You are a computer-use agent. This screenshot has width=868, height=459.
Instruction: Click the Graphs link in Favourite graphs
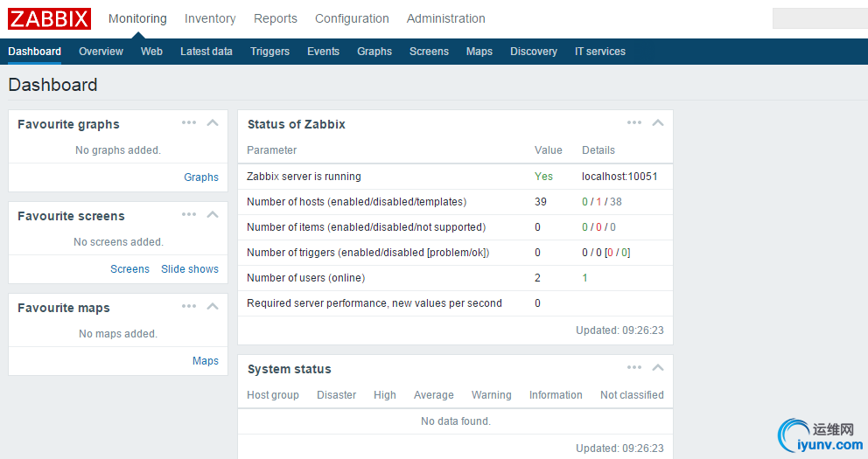pos(201,177)
